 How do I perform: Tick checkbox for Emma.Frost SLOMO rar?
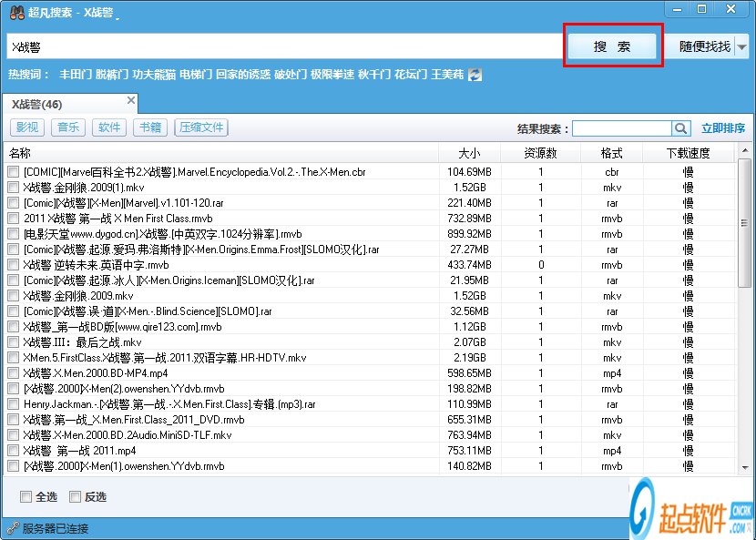pos(14,250)
